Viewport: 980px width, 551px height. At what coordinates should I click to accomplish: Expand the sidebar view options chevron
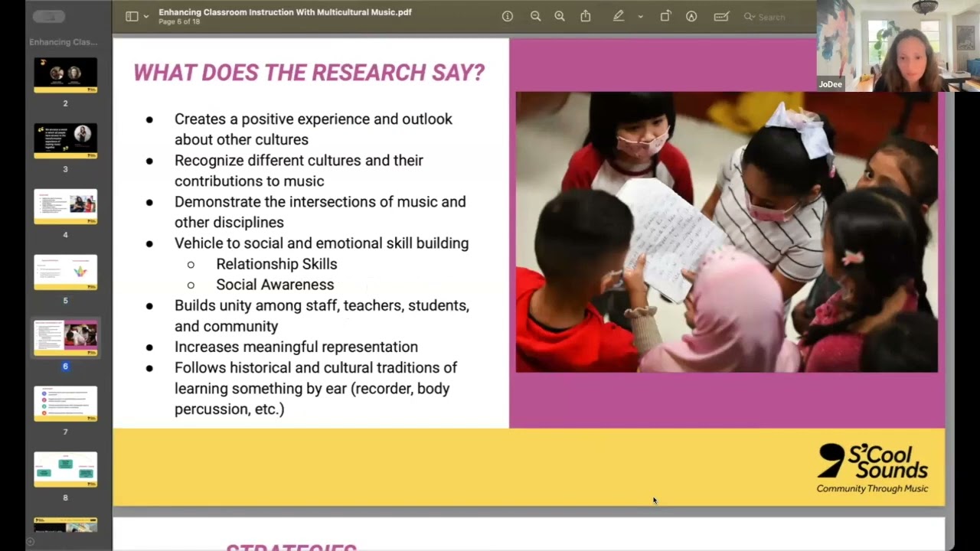[145, 17]
